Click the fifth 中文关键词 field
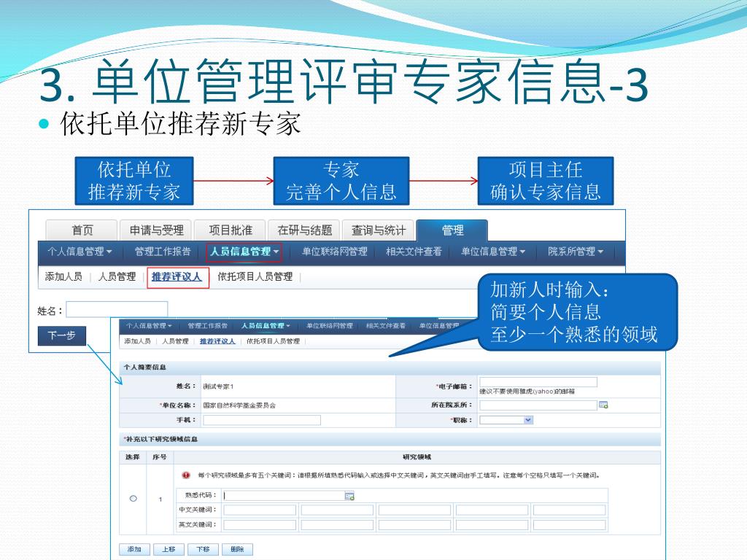The image size is (747, 560). (569, 510)
